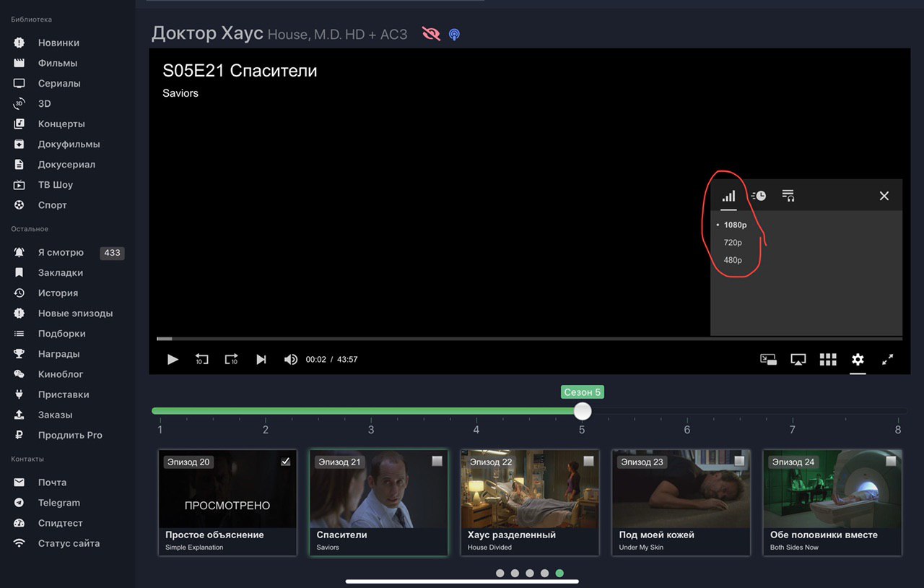Viewport: 924px width, 588px height.
Task: Mark Эпизод 21 as watched
Action: (x=437, y=461)
